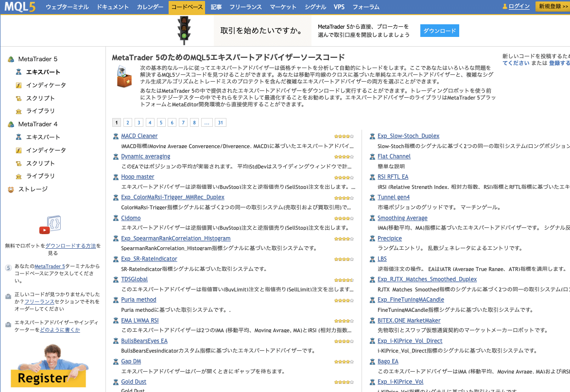Viewport: 570px width, 392px height.
Task: Click MetaTrader 4 ライブラリ icon in sidebar
Action: coord(18,176)
